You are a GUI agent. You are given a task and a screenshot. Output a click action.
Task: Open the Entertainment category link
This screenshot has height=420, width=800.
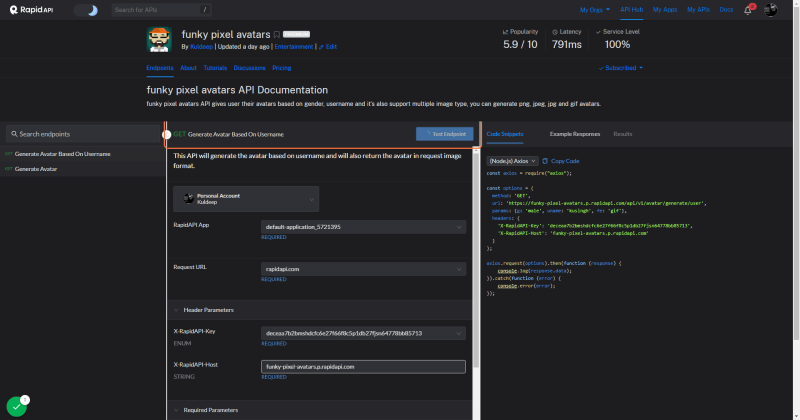click(x=294, y=46)
